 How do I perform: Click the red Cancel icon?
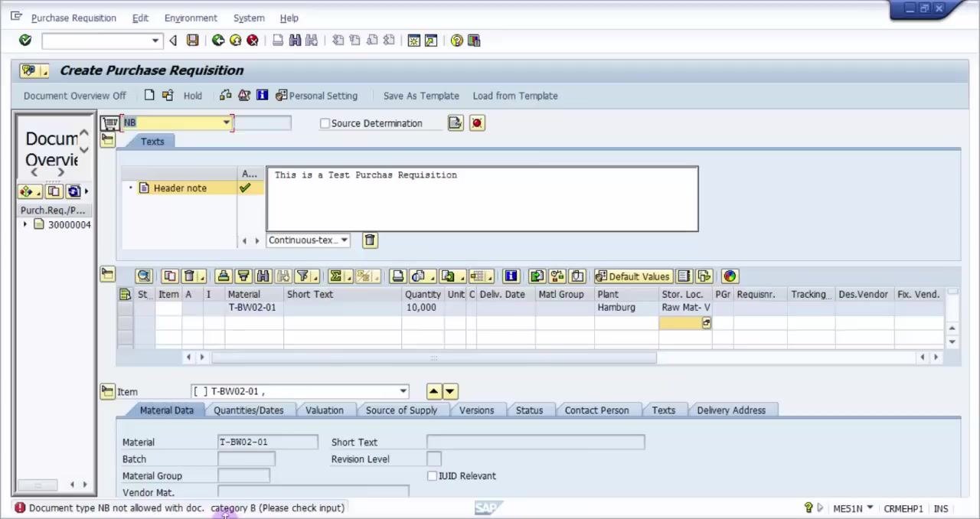tap(252, 41)
